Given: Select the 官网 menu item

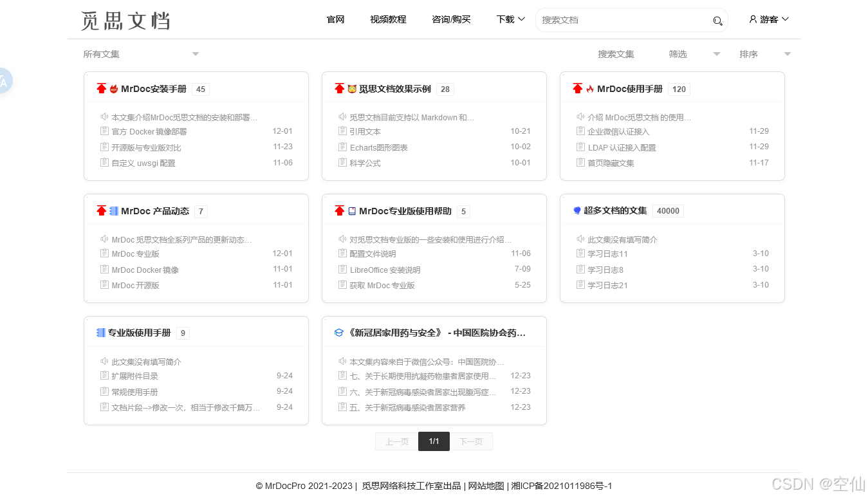Looking at the screenshot, I should tap(335, 19).
